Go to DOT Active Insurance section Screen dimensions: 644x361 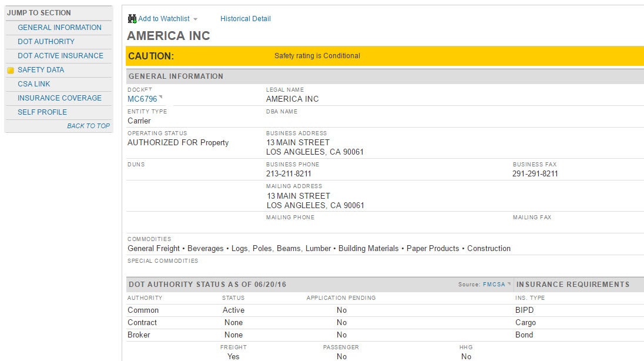[x=60, y=56]
